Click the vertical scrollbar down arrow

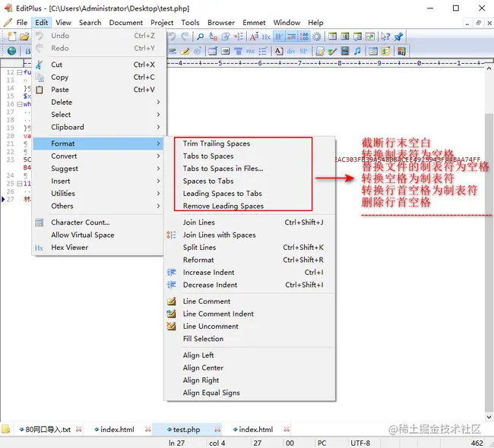489,417
